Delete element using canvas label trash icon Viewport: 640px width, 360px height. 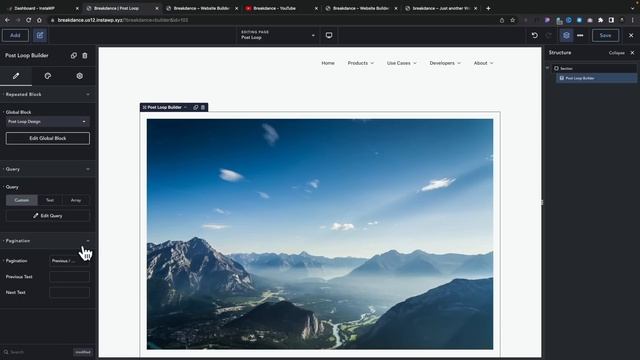[x=203, y=107]
